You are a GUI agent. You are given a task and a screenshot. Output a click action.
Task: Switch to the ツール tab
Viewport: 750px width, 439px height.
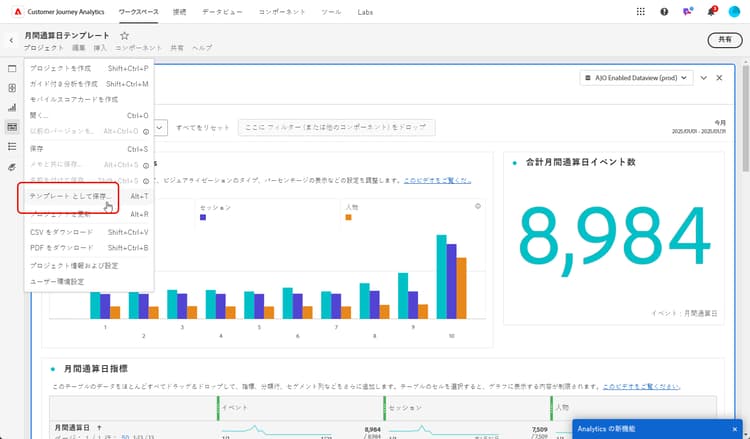[x=331, y=12]
